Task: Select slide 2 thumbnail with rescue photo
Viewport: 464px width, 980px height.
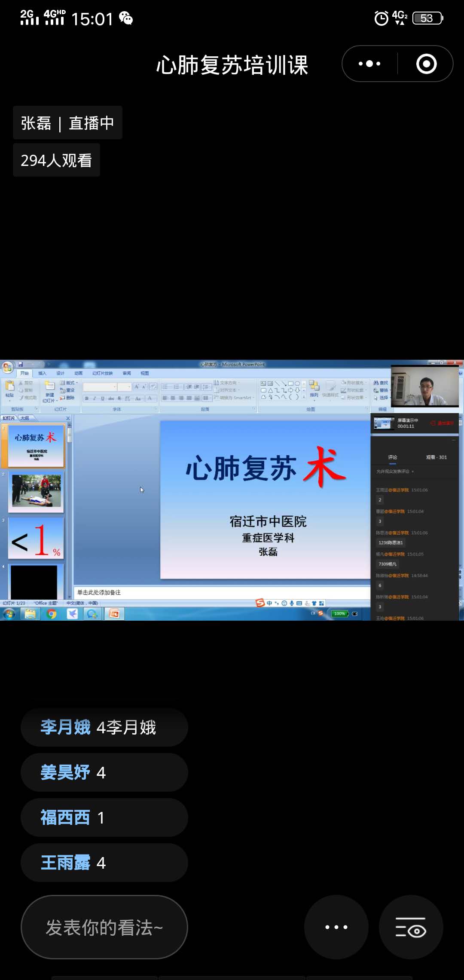Action: (x=36, y=491)
